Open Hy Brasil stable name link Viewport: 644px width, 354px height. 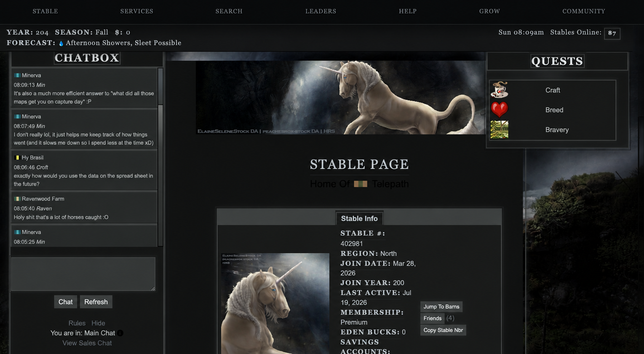coord(32,158)
